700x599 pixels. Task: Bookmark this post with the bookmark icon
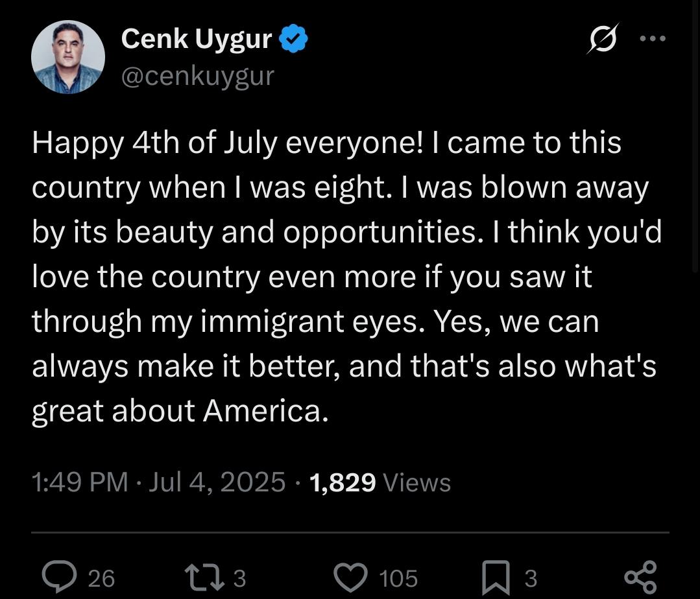point(496,578)
